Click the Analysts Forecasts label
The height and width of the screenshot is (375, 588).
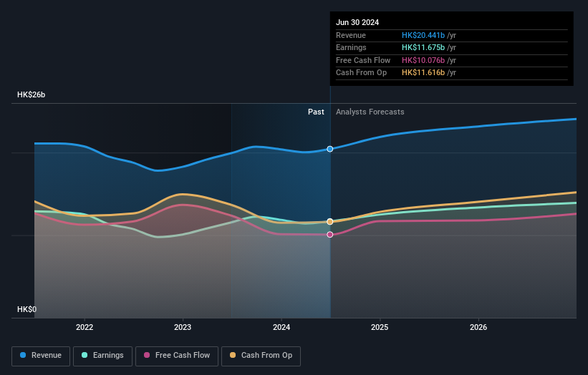[x=370, y=112]
